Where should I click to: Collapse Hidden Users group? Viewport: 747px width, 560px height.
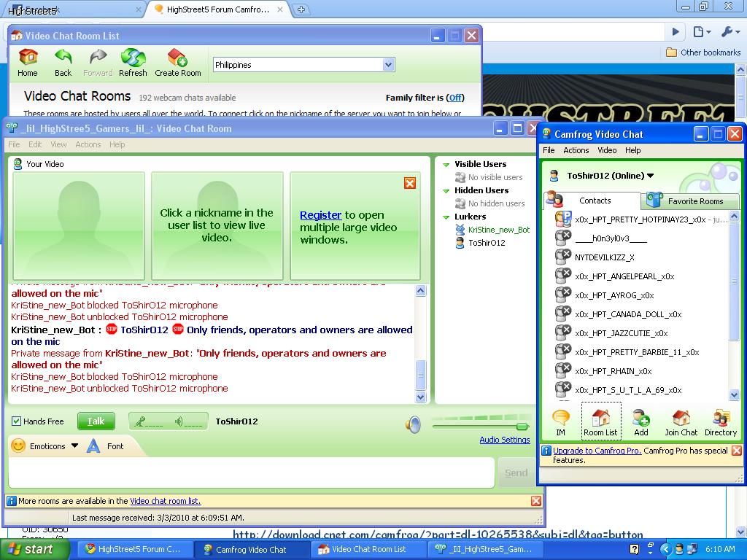coord(446,191)
